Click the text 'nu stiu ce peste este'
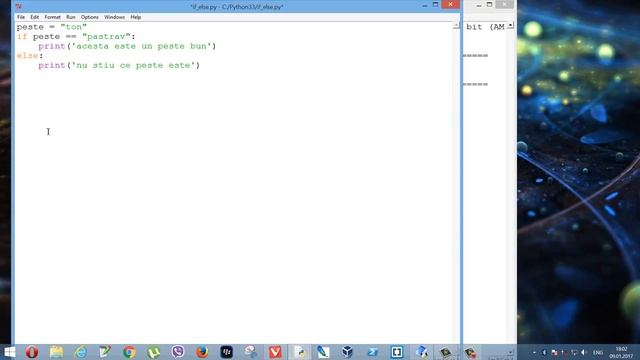Viewport: 640px width, 360px height. pyautogui.click(x=133, y=65)
